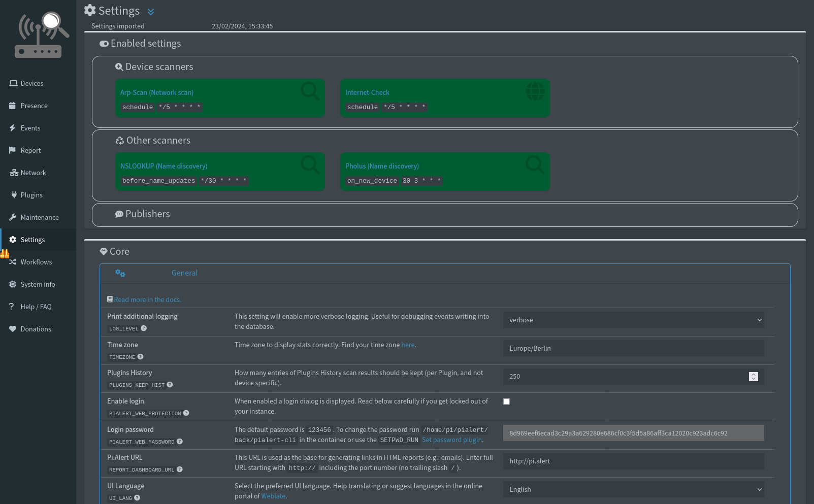The height and width of the screenshot is (504, 814).
Task: Open the Set password plugin link
Action: (x=452, y=440)
